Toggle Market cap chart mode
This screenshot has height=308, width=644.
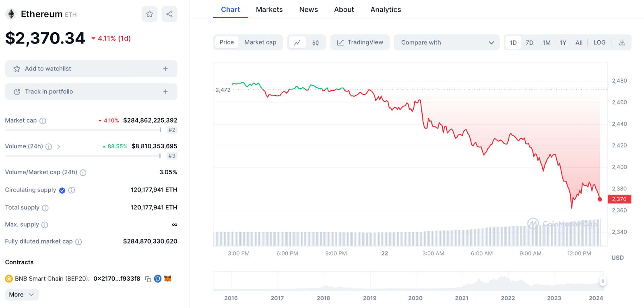[260, 42]
